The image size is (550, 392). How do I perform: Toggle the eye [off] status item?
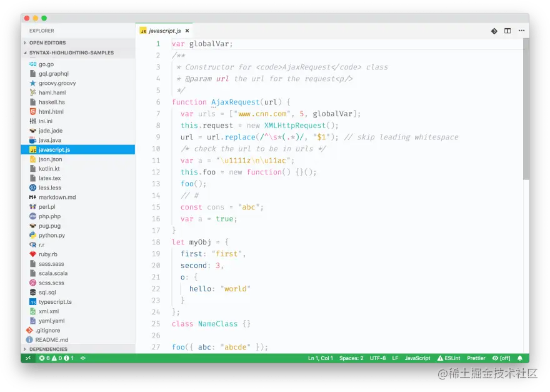pos(501,358)
